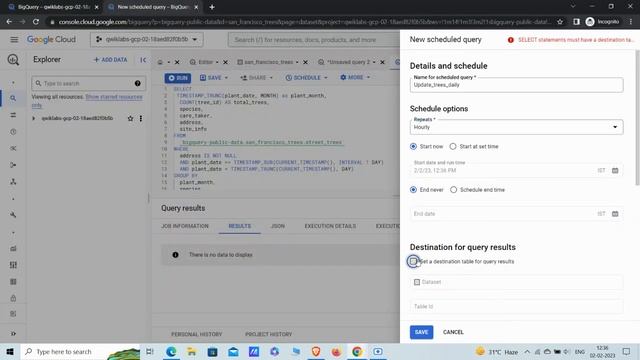Select Schedule end time radio button
The width and height of the screenshot is (640, 360).
tap(453, 190)
